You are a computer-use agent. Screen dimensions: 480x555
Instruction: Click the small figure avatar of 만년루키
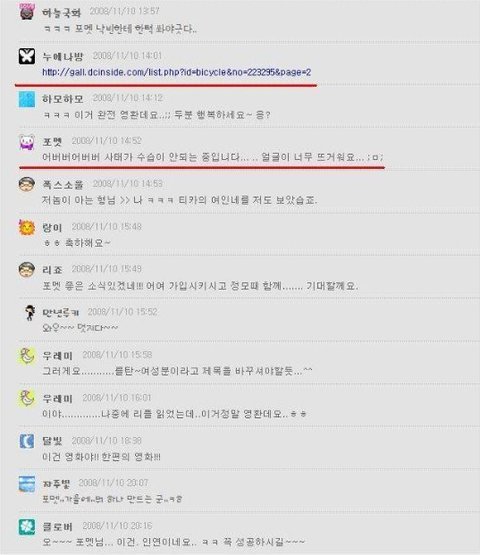coord(30,313)
